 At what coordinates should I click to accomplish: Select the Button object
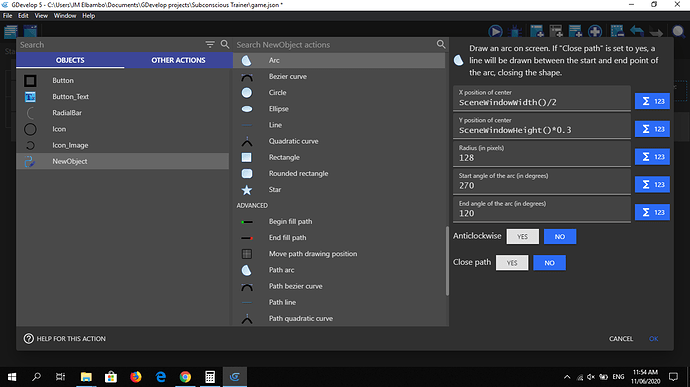122,81
